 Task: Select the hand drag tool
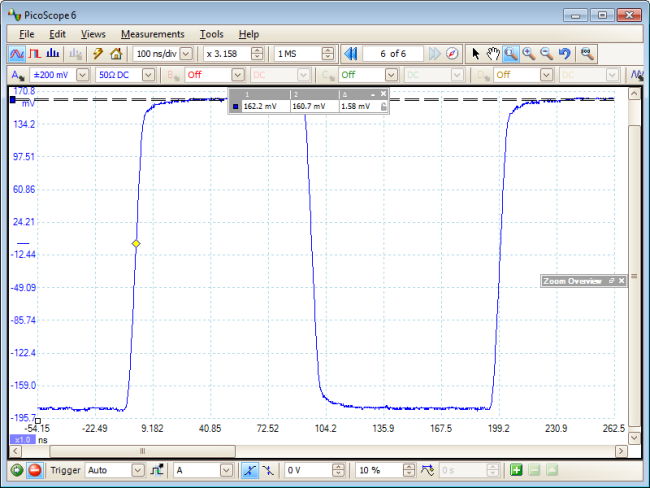(493, 53)
